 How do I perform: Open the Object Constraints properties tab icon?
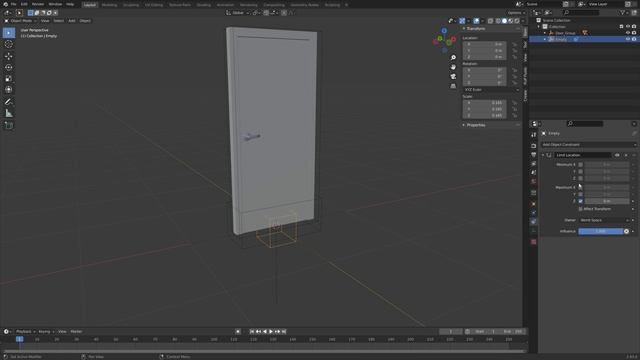[x=533, y=222]
